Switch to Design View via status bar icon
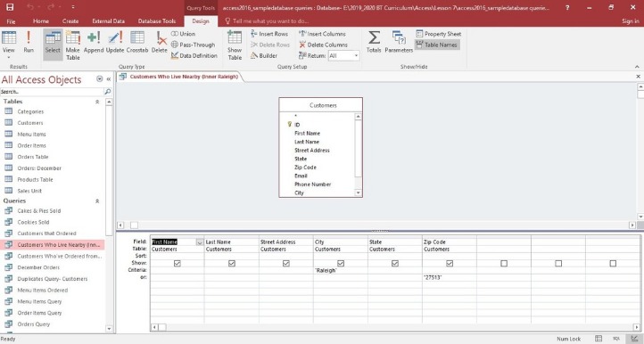 (634, 339)
